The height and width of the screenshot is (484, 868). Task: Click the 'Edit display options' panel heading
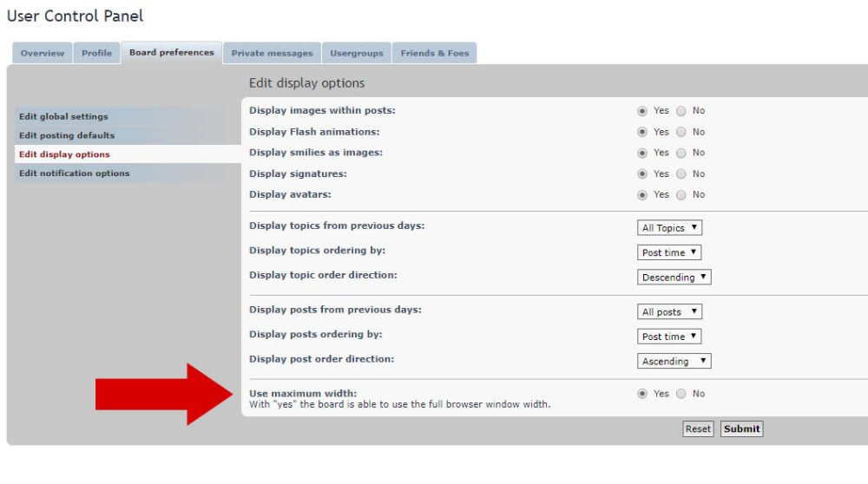click(x=306, y=83)
